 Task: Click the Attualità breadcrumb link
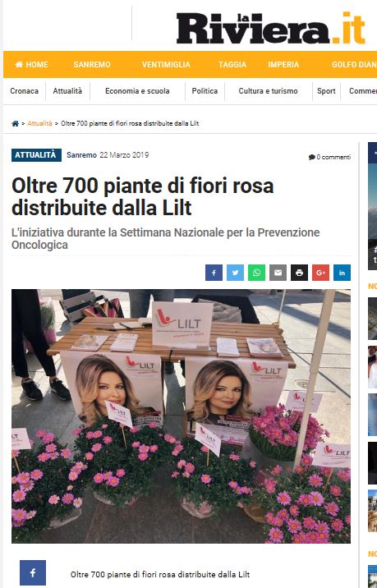(x=39, y=123)
